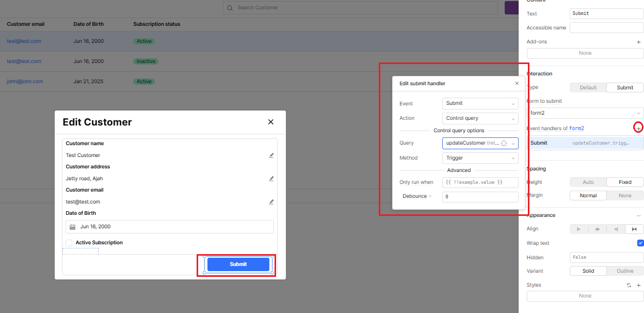This screenshot has width=644, height=313.
Task: Edit the Customer email pencil icon
Action: 271,201
